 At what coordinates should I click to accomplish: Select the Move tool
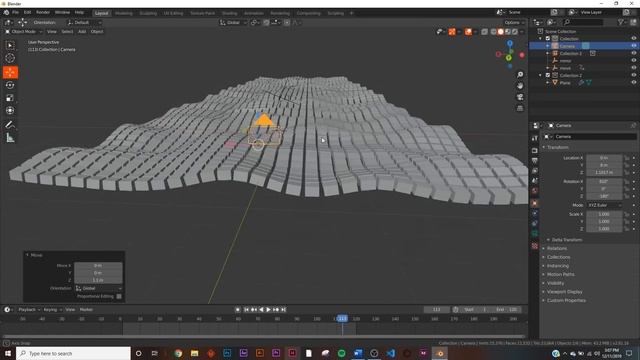point(10,72)
